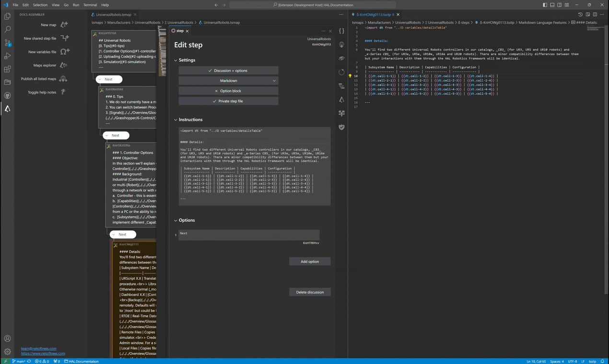This screenshot has width=609, height=364.
Task: Switch to UniversalRobots.tsmap tab
Action: 114,15
